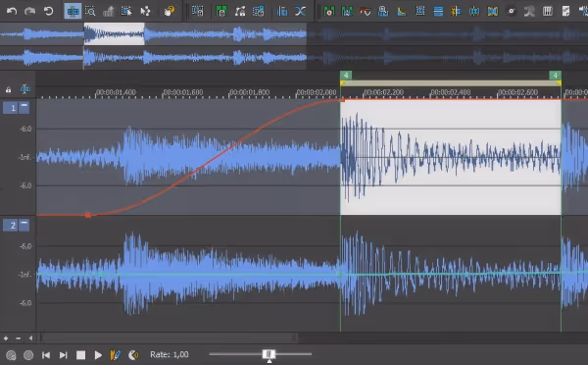Click the red-and-white waveform icon
588x365 pixels.
click(x=366, y=11)
